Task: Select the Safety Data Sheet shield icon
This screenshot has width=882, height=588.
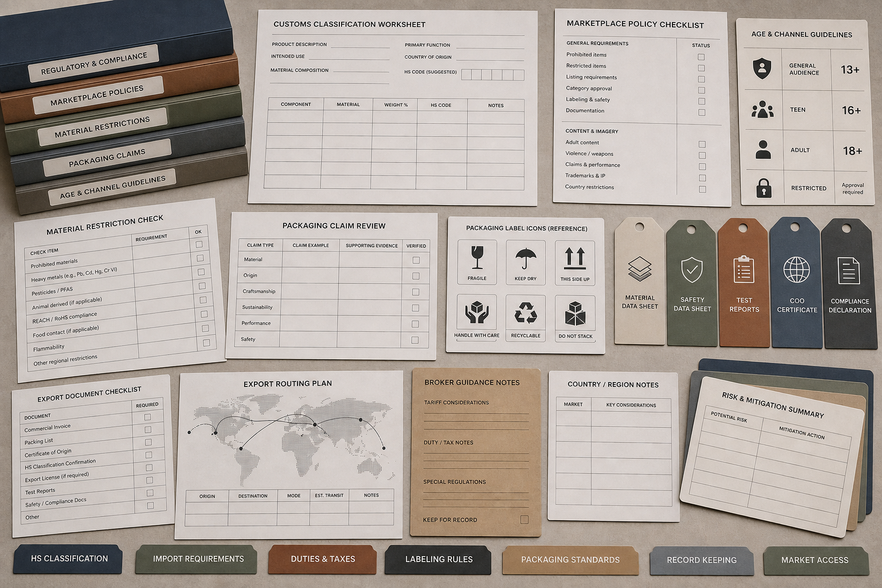Action: [691, 270]
